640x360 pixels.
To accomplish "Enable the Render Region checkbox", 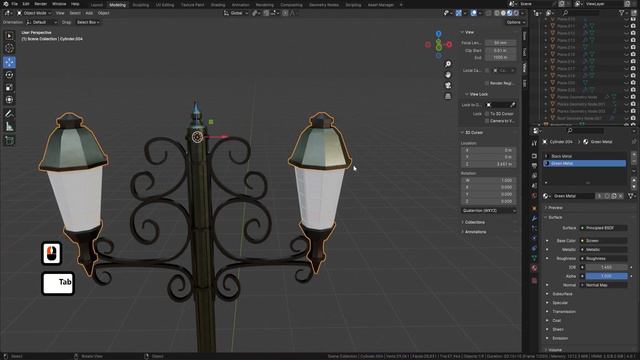I will pyautogui.click(x=487, y=83).
